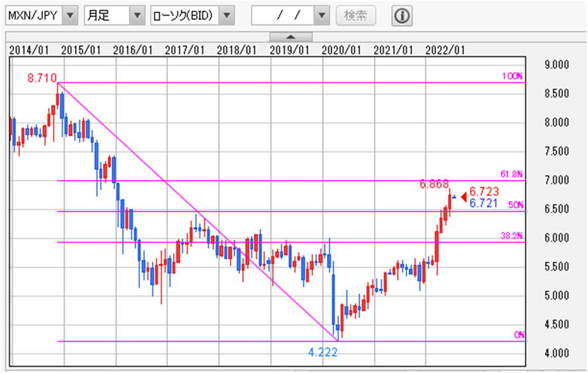The image size is (588, 373).
Task: Click the 7.000 price axis label
Action: tap(556, 180)
